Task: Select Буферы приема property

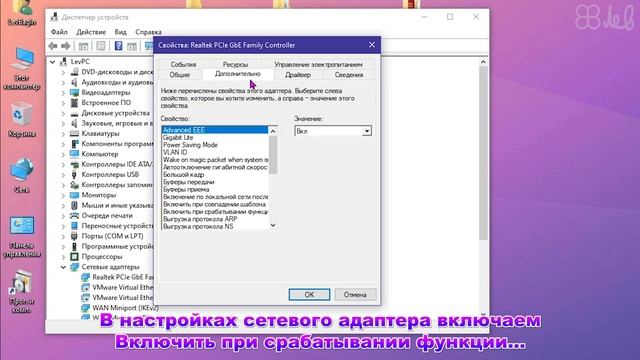Action: pyautogui.click(x=215, y=189)
